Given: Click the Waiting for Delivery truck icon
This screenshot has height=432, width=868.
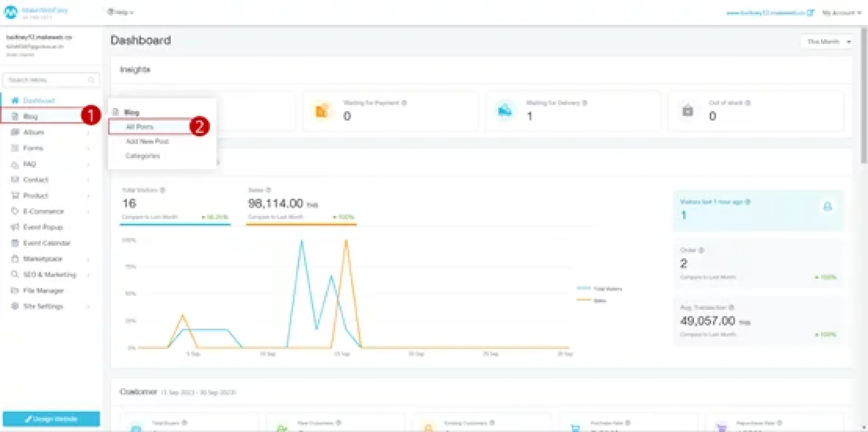Looking at the screenshot, I should coord(505,110).
